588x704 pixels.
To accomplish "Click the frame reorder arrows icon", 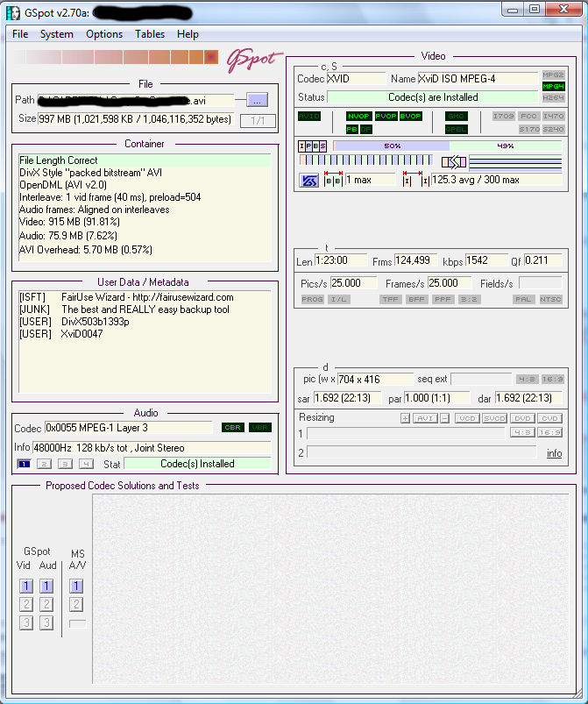I will [454, 161].
